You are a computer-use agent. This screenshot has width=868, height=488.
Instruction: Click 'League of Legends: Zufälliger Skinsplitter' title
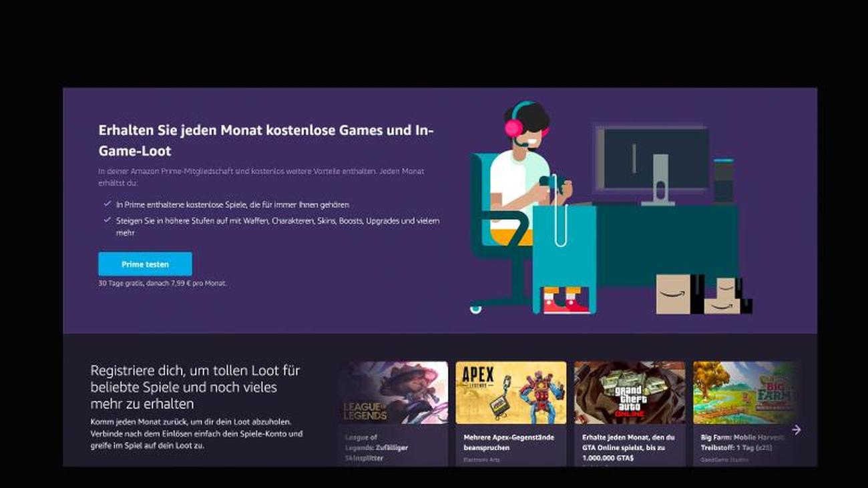coord(377,447)
